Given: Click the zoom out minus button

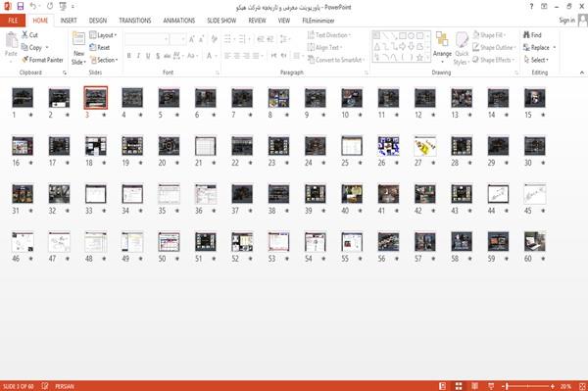Looking at the screenshot, I should tap(503, 386).
